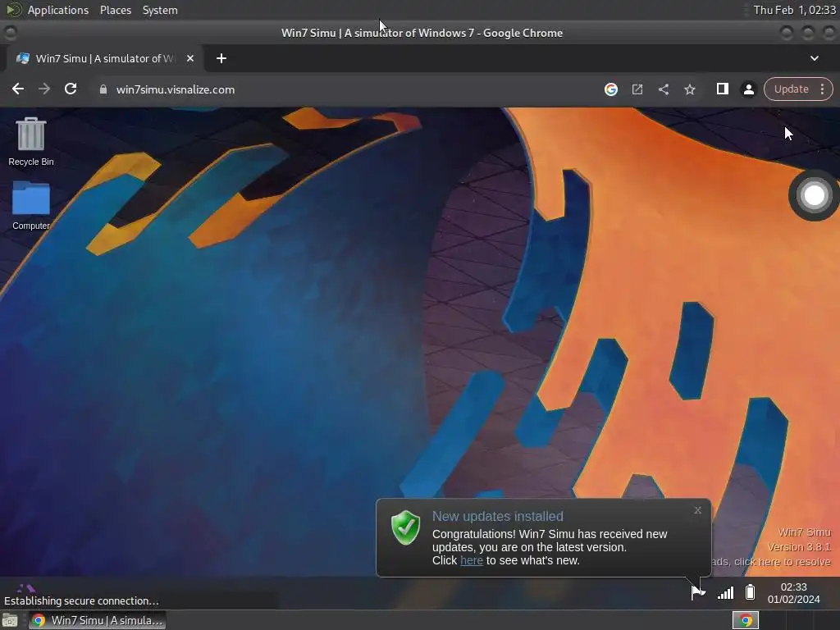
Task: Click the Thu Feb 1 clock in top panel
Action: pyautogui.click(x=794, y=10)
